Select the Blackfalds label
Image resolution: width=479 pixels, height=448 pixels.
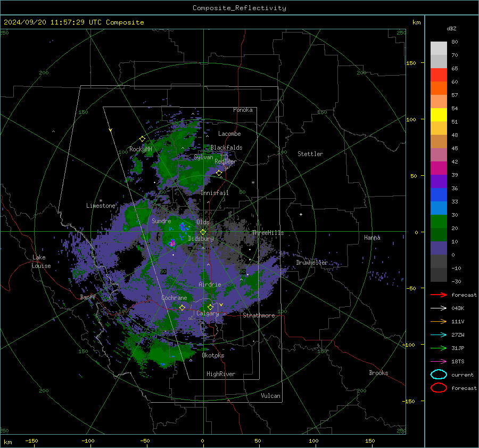click(226, 148)
